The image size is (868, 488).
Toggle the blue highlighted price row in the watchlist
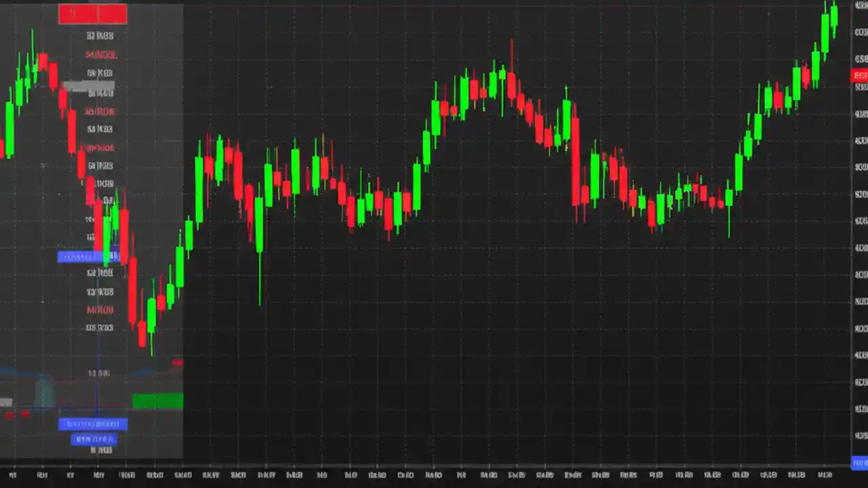pos(88,256)
